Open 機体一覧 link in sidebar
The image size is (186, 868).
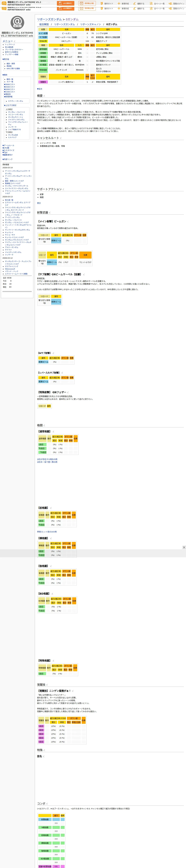tap(10, 79)
